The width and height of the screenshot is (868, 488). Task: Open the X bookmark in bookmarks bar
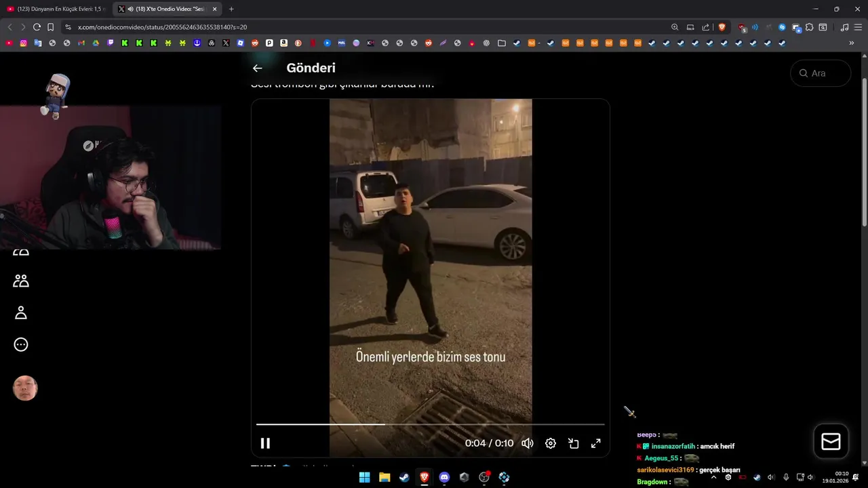(x=226, y=43)
